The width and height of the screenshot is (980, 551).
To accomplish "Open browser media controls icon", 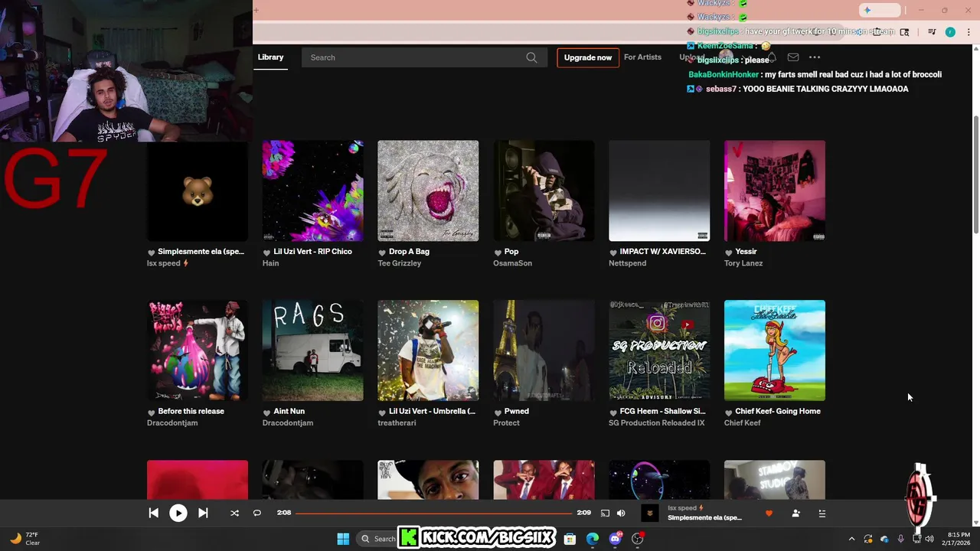I will pos(932,32).
